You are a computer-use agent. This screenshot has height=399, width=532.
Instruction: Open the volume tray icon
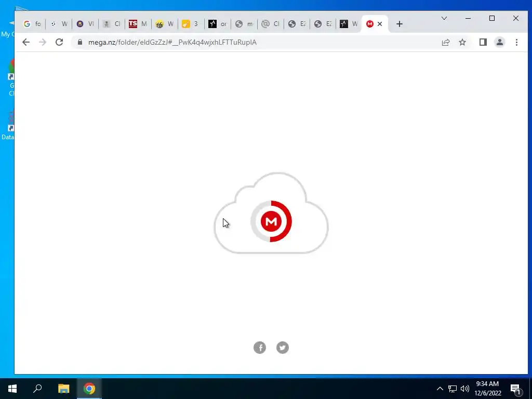[465, 389]
